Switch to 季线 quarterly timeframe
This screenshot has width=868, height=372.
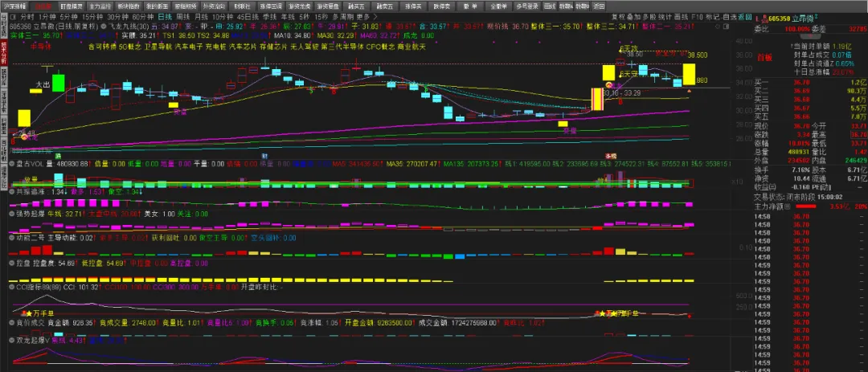tap(269, 17)
